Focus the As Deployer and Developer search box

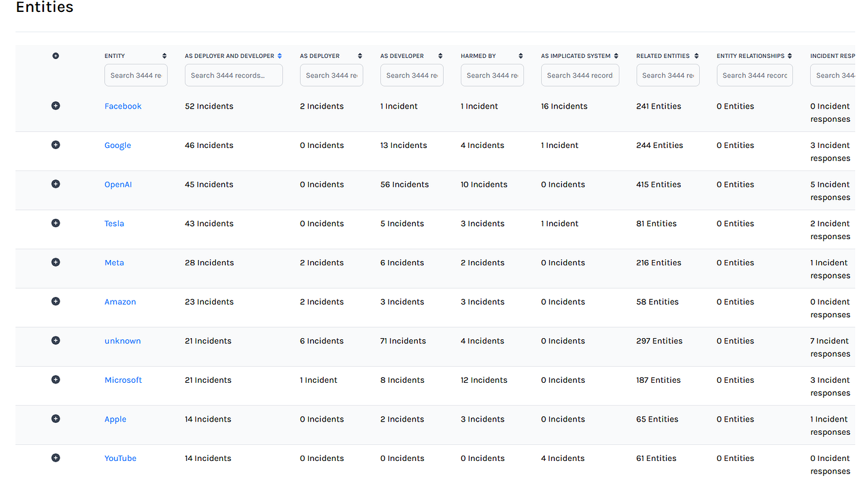tap(234, 75)
